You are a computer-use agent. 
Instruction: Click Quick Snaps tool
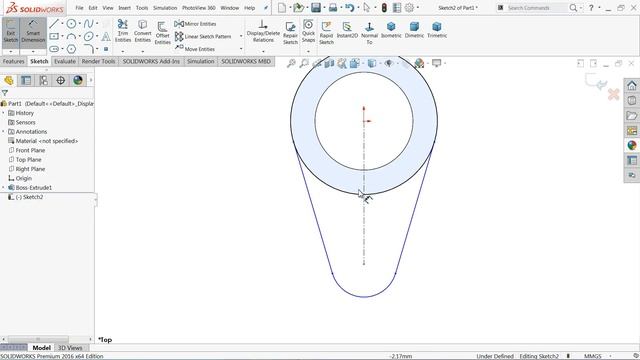click(x=308, y=31)
